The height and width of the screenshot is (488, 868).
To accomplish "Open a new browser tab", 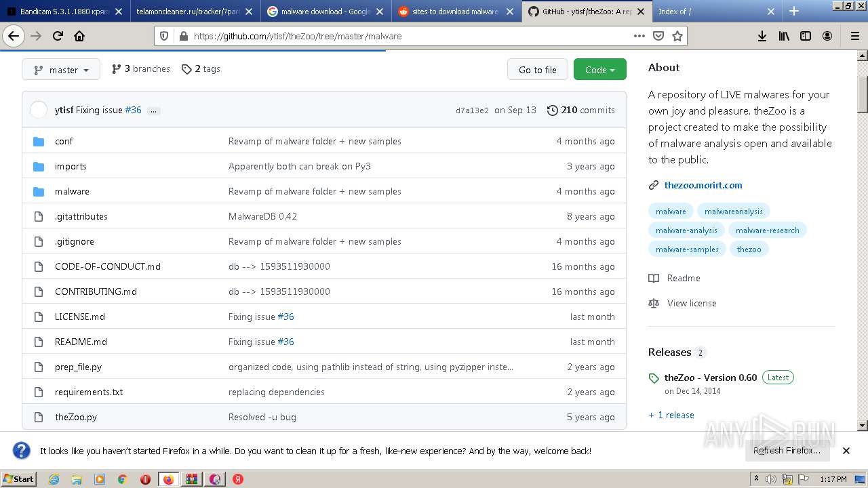I will pyautogui.click(x=794, y=11).
